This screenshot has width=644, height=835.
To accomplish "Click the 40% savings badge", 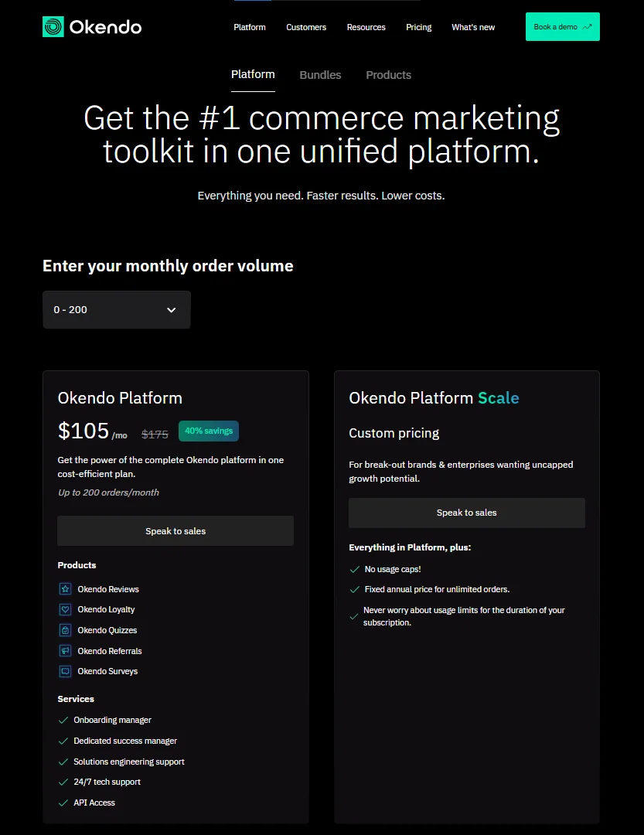I will tap(208, 431).
